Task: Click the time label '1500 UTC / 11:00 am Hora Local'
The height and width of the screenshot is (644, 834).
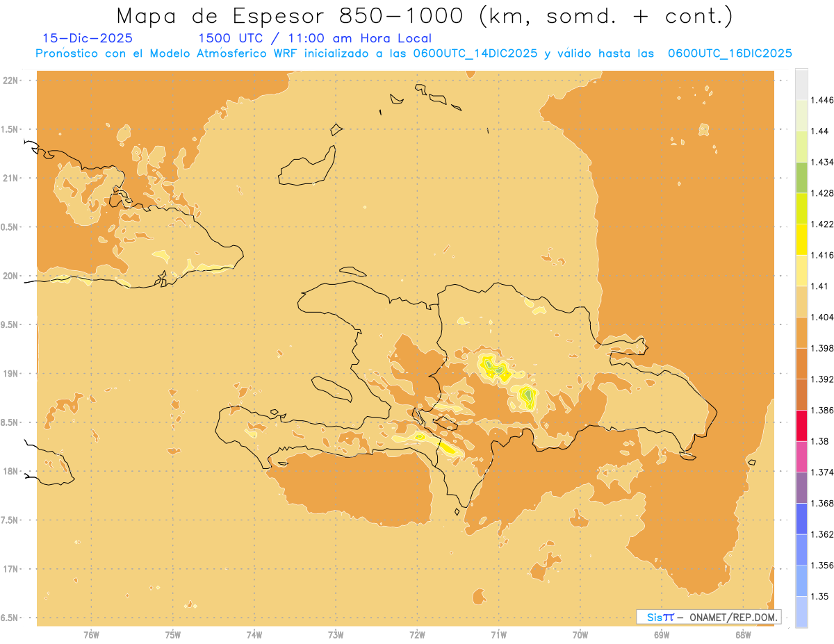Action: click(315, 39)
